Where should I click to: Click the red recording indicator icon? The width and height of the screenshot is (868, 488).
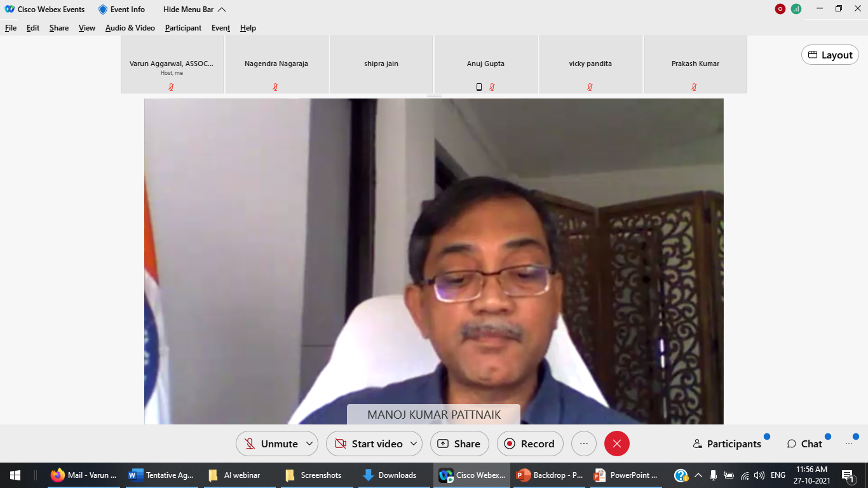click(780, 9)
